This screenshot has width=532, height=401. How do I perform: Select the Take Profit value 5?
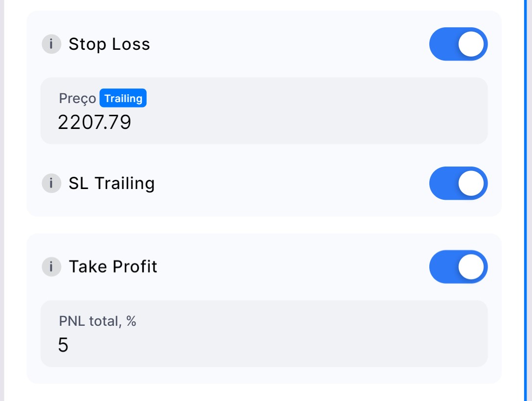[63, 345]
